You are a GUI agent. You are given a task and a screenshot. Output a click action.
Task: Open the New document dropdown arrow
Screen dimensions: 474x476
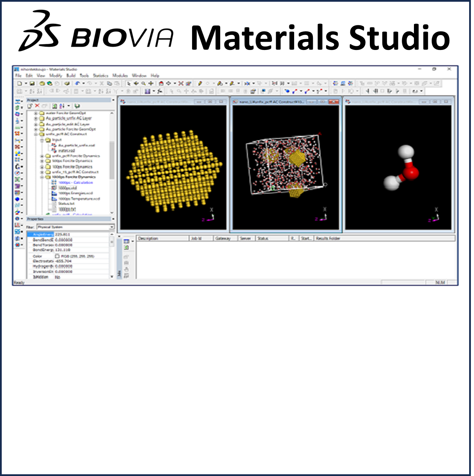click(x=26, y=84)
